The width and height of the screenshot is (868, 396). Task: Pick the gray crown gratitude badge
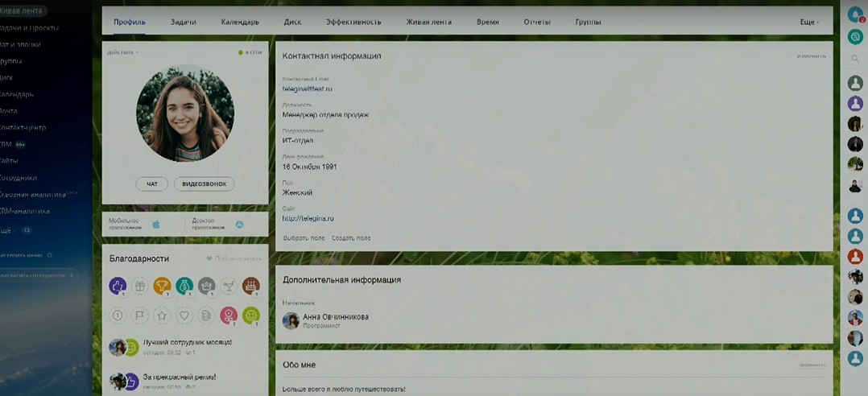pos(206,286)
